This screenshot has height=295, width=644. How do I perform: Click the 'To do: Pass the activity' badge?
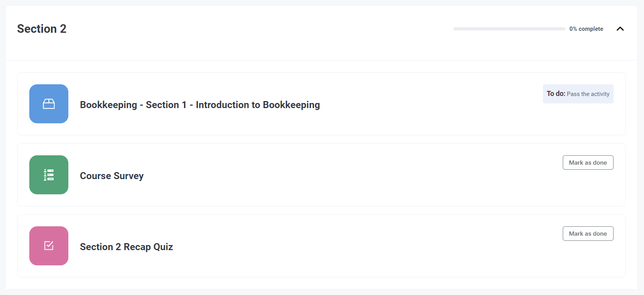578,94
